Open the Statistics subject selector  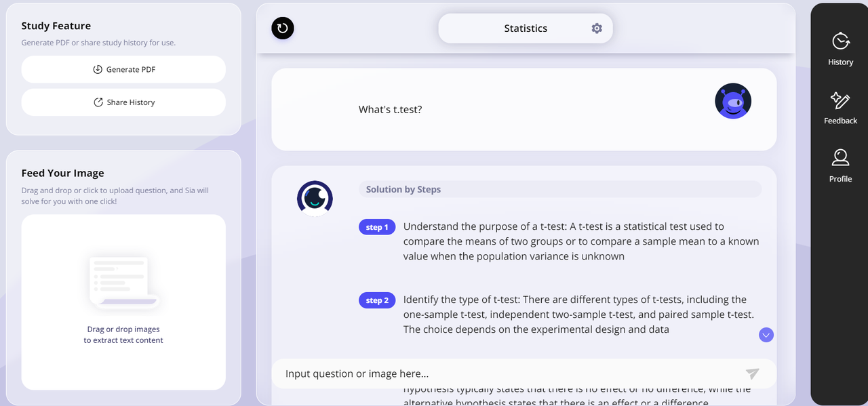(x=526, y=28)
